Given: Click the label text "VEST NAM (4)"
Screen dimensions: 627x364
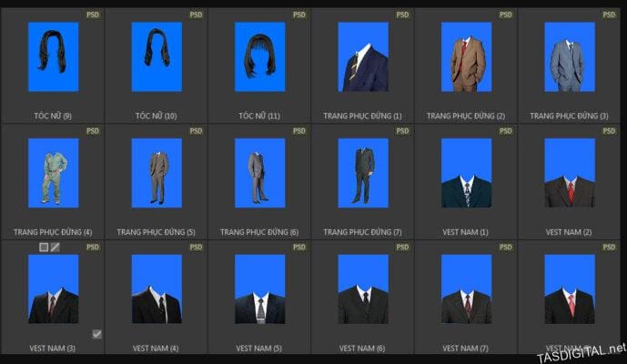Looking at the screenshot, I should [156, 349].
